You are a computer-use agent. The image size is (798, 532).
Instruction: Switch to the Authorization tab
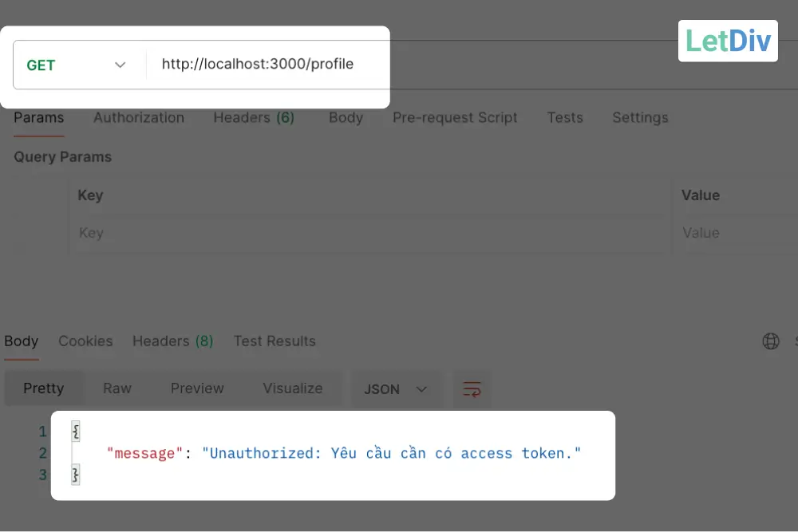[139, 118]
